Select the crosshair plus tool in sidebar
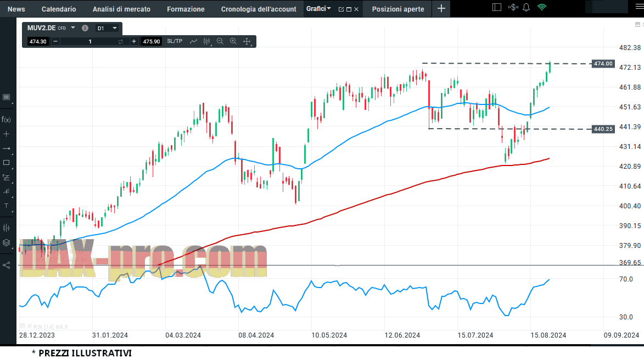The width and height of the screenshot is (644, 359). (x=6, y=134)
